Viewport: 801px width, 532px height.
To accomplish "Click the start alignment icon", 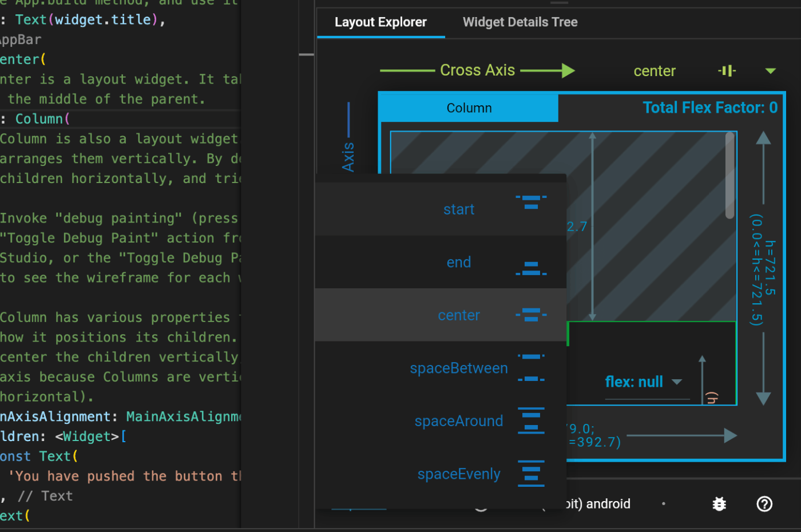I will tap(531, 202).
